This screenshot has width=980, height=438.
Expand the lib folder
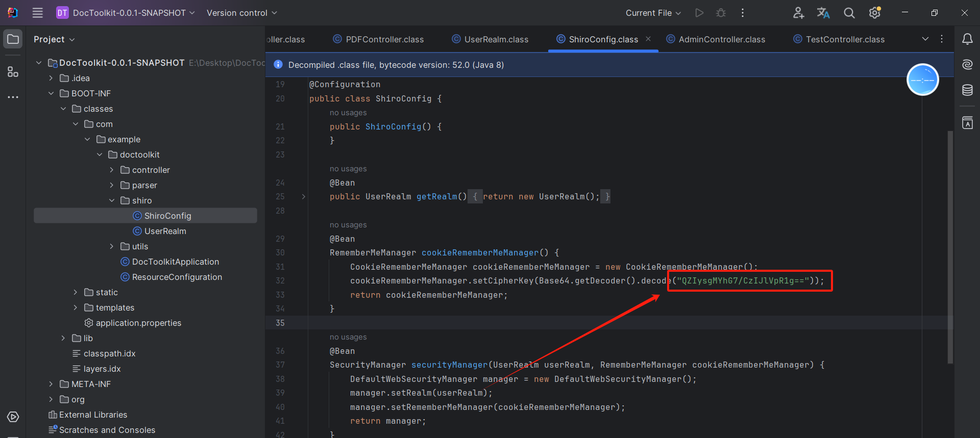point(63,338)
